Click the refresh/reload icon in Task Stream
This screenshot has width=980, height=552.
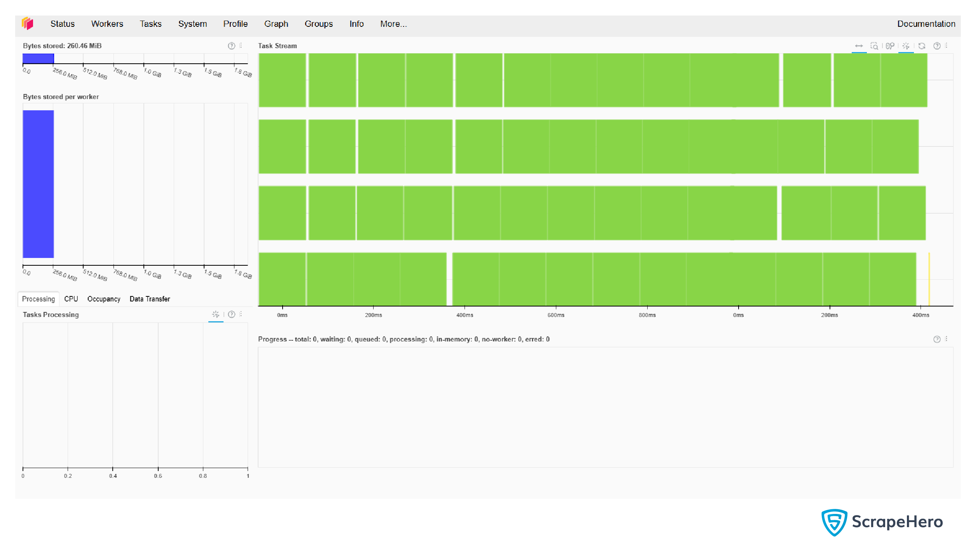(x=922, y=46)
